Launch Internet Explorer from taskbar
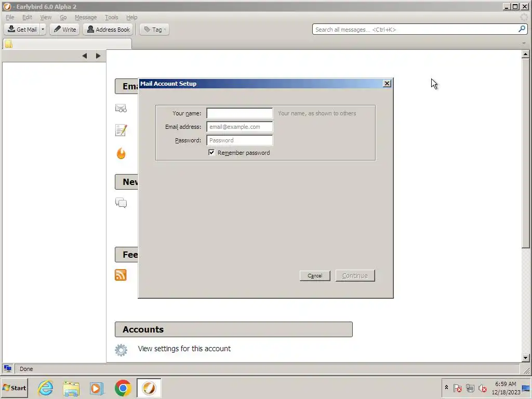This screenshot has height=399, width=532. (x=46, y=388)
